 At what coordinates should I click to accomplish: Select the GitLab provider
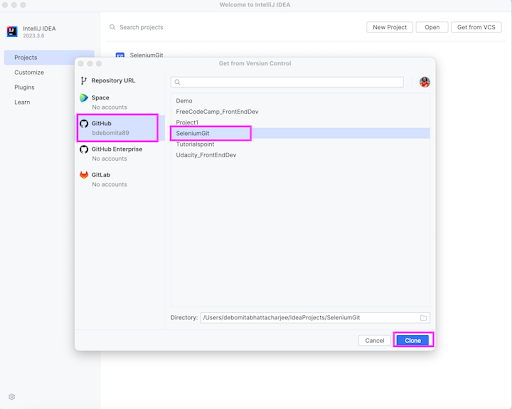click(120, 179)
